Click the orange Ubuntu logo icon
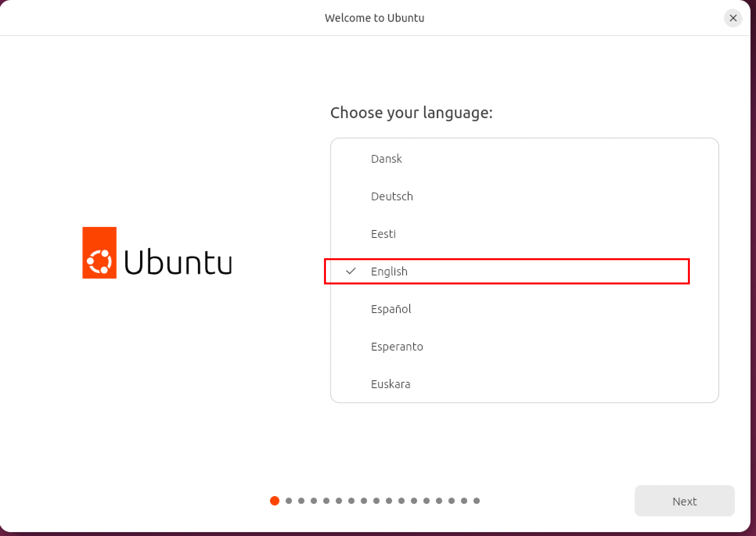 click(99, 253)
